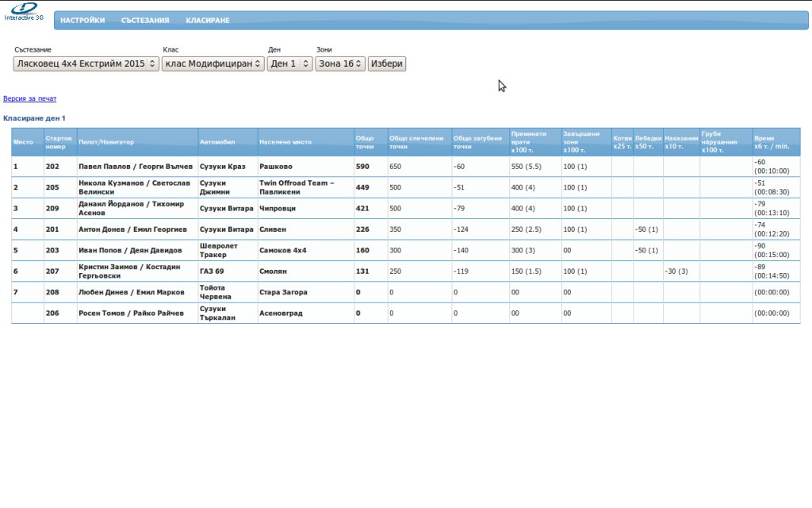
Task: Click total points value 226
Action: pos(362,229)
